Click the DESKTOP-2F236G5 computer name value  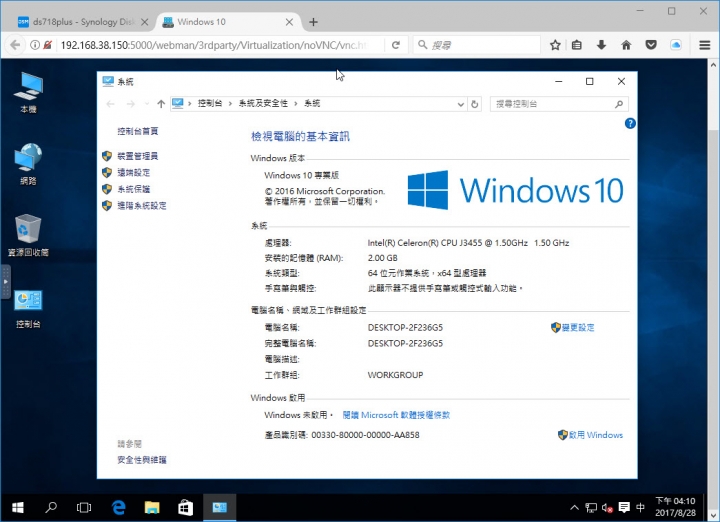(x=405, y=327)
